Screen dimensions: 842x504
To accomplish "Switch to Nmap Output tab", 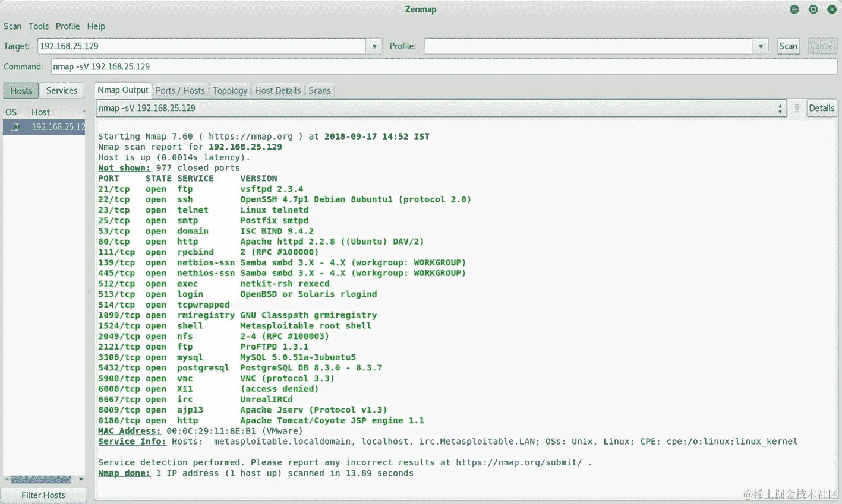I will pyautogui.click(x=123, y=90).
